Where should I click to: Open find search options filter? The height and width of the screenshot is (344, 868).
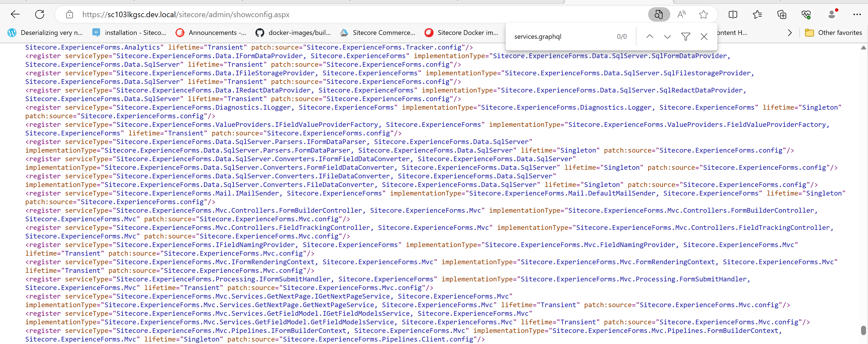685,36
